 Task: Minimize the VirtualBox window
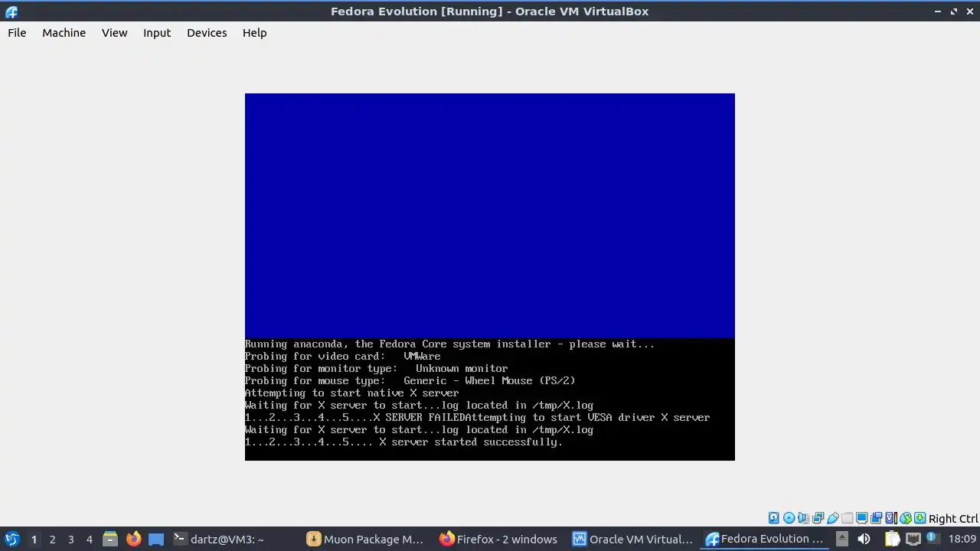[938, 11]
